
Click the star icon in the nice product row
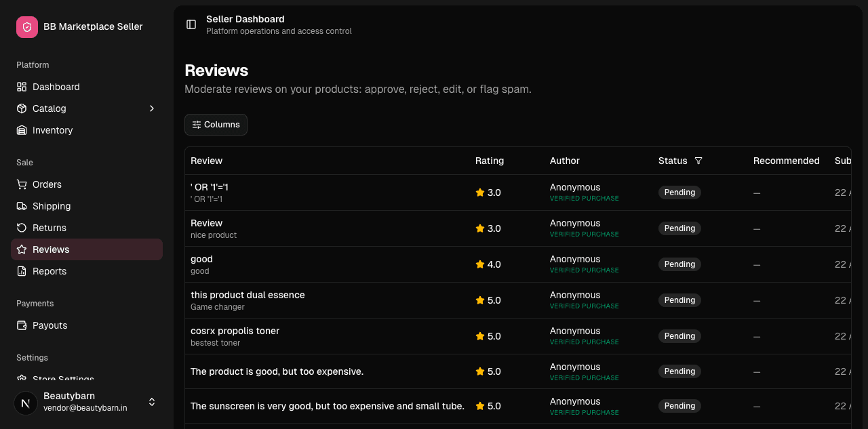point(480,228)
